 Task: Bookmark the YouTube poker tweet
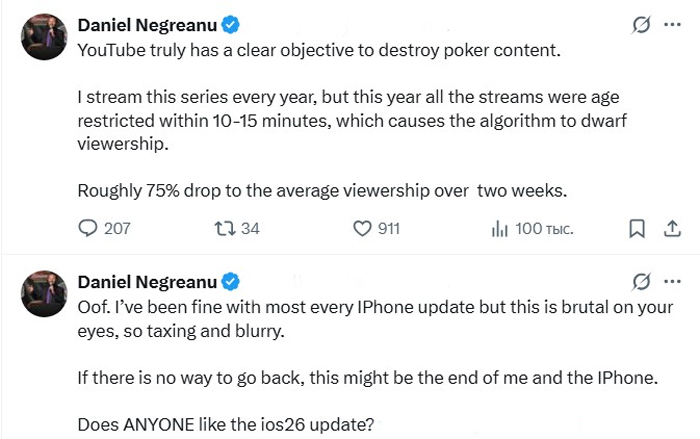(x=636, y=229)
